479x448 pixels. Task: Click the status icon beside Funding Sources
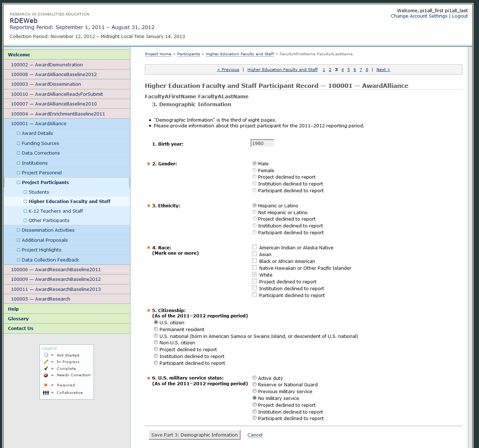18,143
